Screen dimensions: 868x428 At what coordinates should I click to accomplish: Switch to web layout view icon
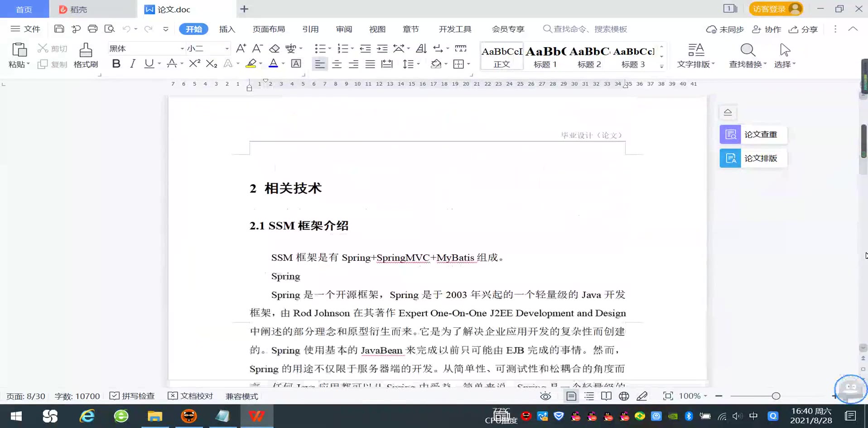click(x=624, y=396)
